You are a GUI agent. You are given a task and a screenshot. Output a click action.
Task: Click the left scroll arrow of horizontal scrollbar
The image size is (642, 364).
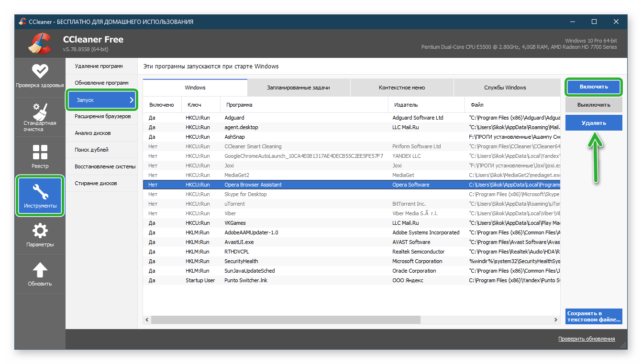coord(147,320)
